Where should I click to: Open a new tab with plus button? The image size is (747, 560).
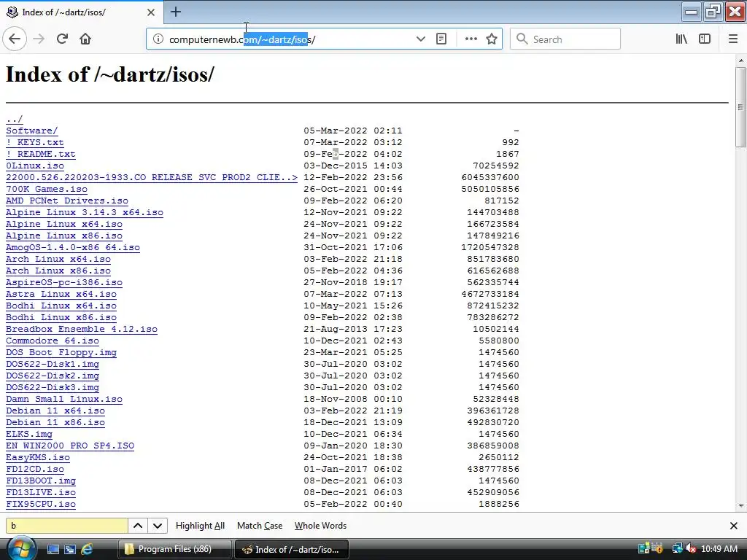click(x=175, y=12)
